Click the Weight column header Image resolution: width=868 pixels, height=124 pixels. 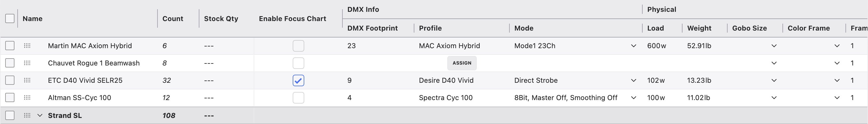(x=699, y=28)
